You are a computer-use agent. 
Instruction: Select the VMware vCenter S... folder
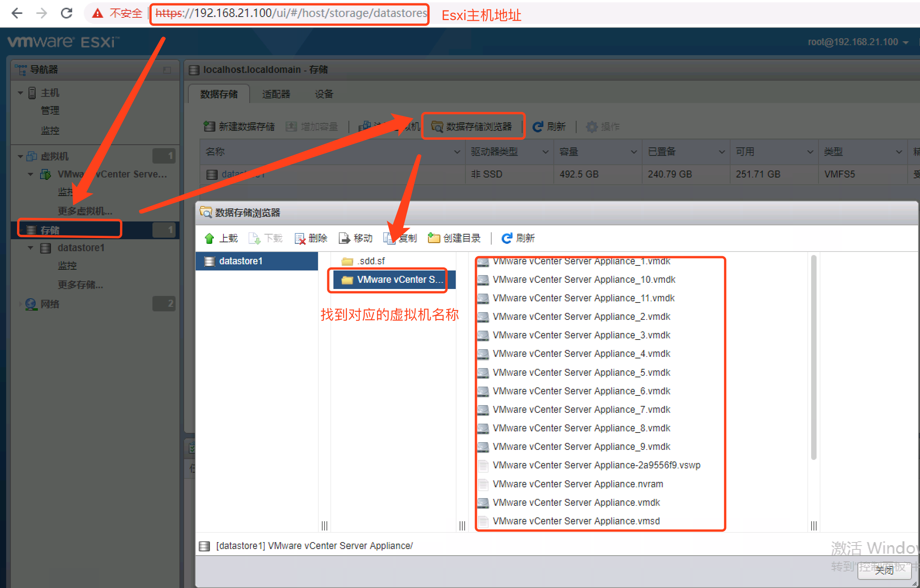pos(394,280)
